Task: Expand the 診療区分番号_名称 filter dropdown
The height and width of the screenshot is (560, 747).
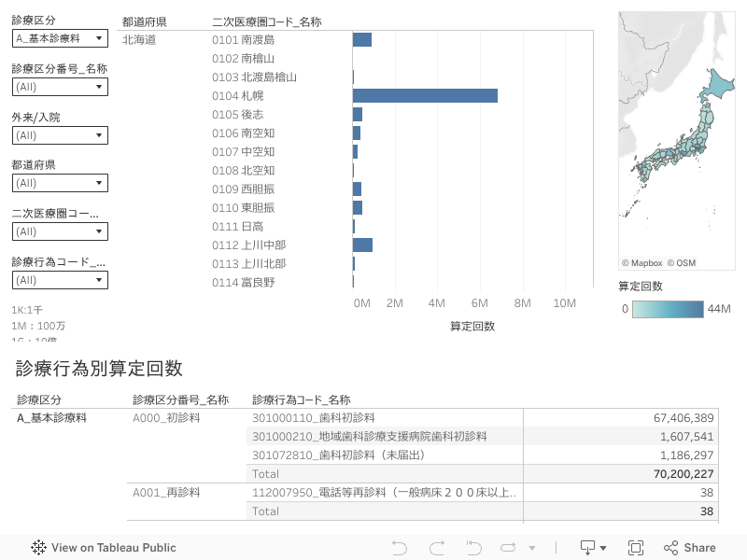Action: tap(60, 87)
